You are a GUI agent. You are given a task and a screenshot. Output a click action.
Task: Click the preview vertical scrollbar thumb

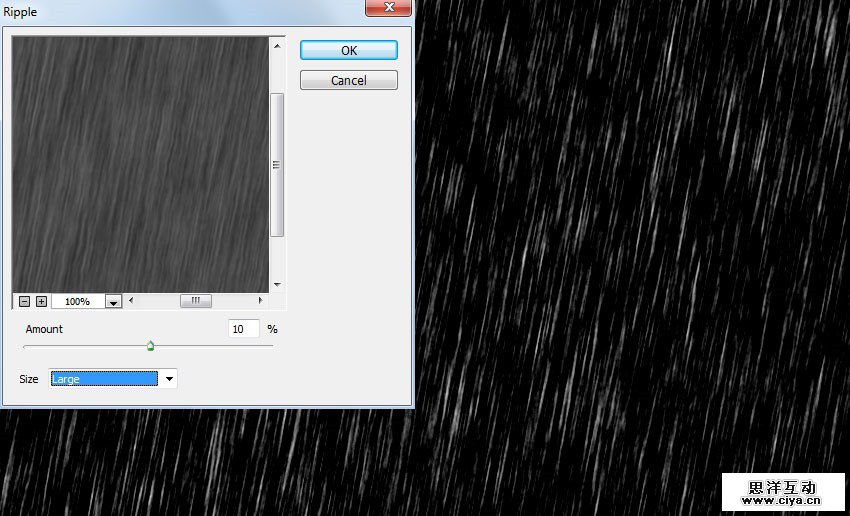[277, 165]
